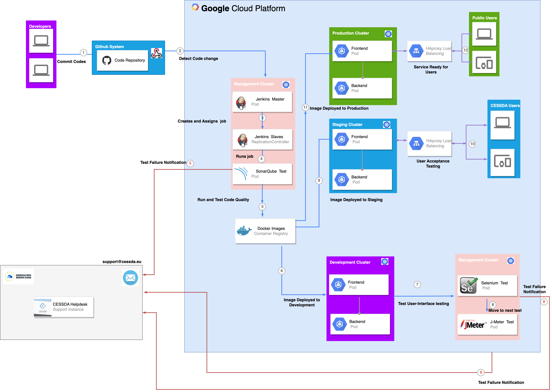Image resolution: width=552 pixels, height=392 pixels.
Task: Click the Production Backend pod hexagon icon
Action: click(342, 88)
